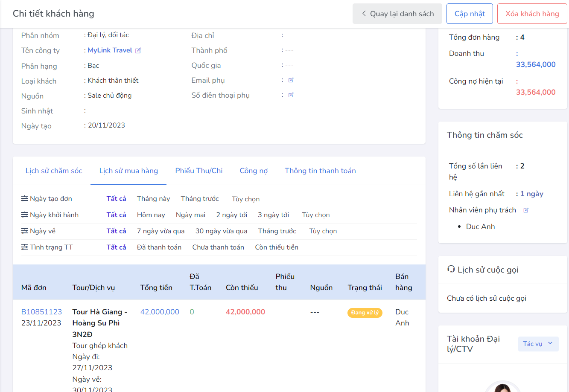Choose Tùy chọn for Ngày khởi hành
The image size is (569, 392).
tap(316, 215)
